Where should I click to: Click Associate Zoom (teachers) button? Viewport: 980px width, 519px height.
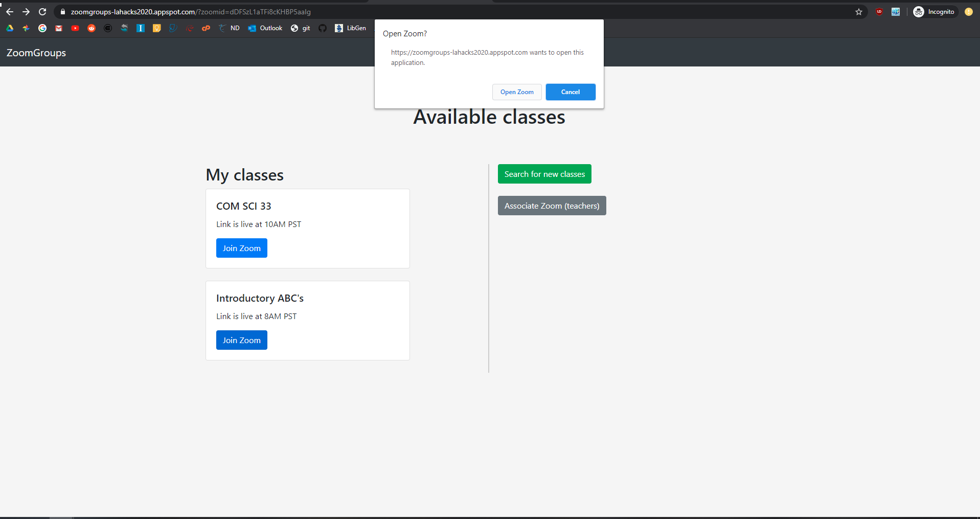coord(552,206)
